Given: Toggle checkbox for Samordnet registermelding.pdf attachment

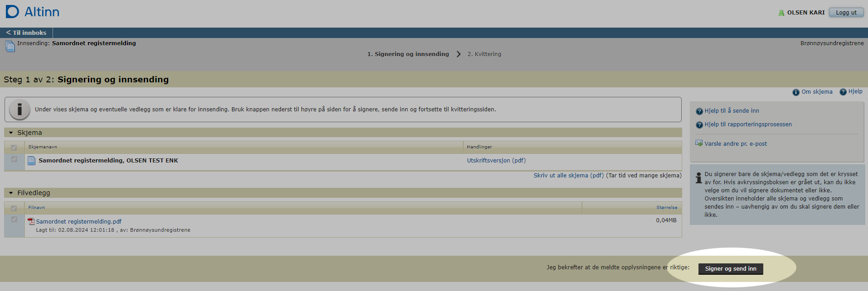Looking at the screenshot, I should tap(14, 219).
